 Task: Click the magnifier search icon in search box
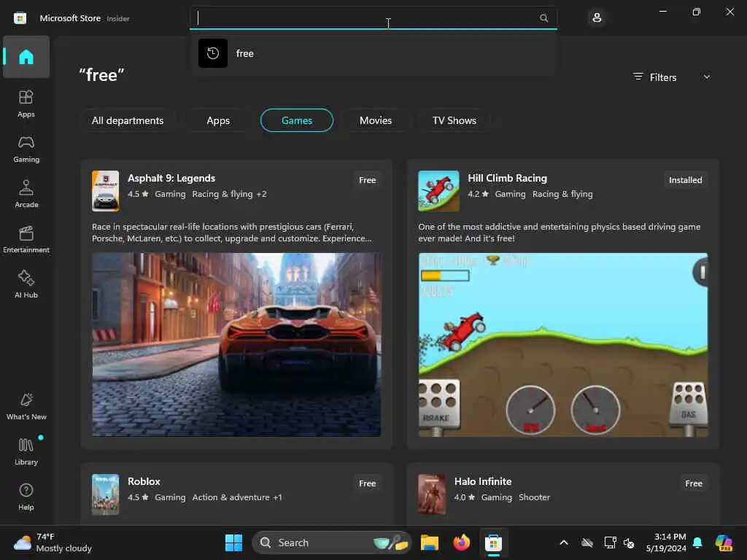543,18
